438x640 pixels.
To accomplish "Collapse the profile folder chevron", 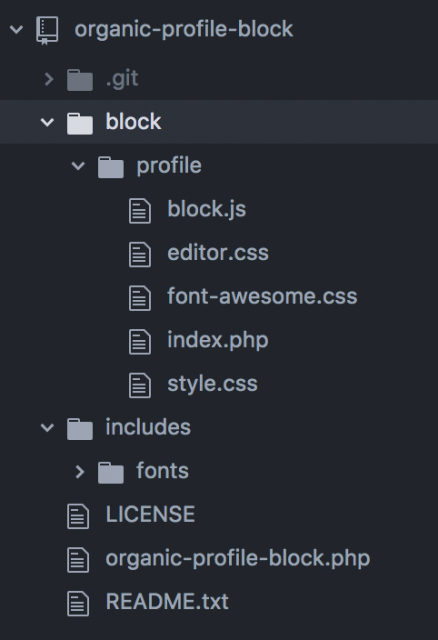I will [x=78, y=166].
